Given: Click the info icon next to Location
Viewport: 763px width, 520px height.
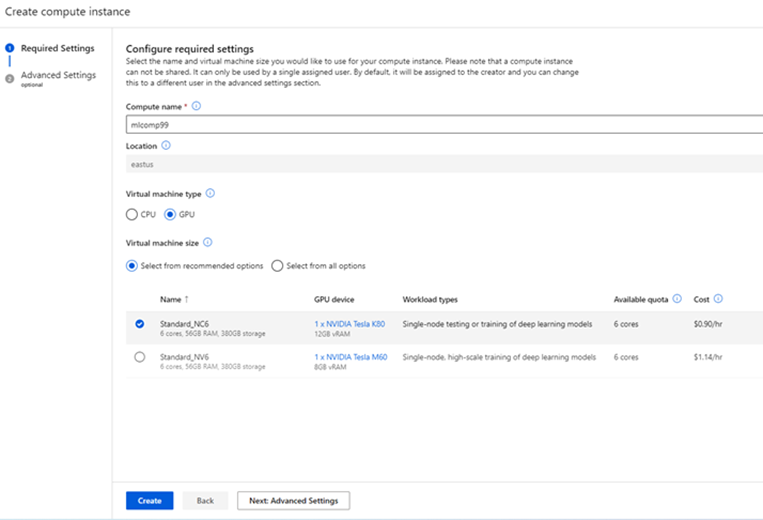Looking at the screenshot, I should [166, 145].
